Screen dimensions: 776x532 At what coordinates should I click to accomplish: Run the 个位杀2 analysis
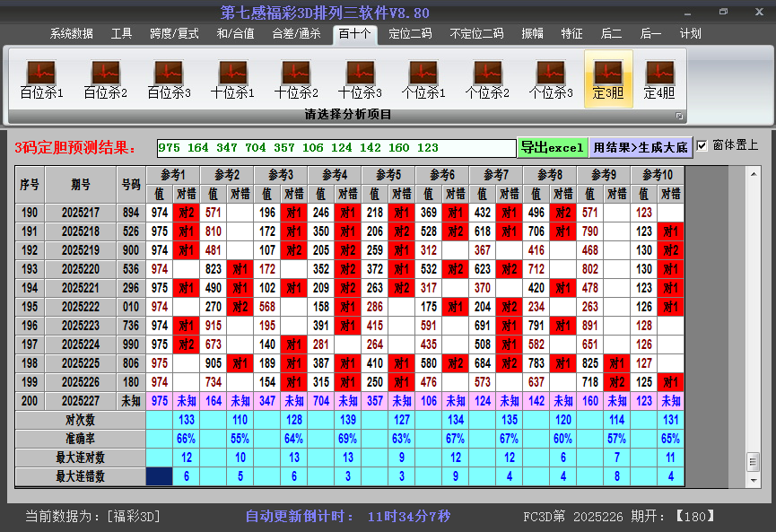click(x=487, y=79)
